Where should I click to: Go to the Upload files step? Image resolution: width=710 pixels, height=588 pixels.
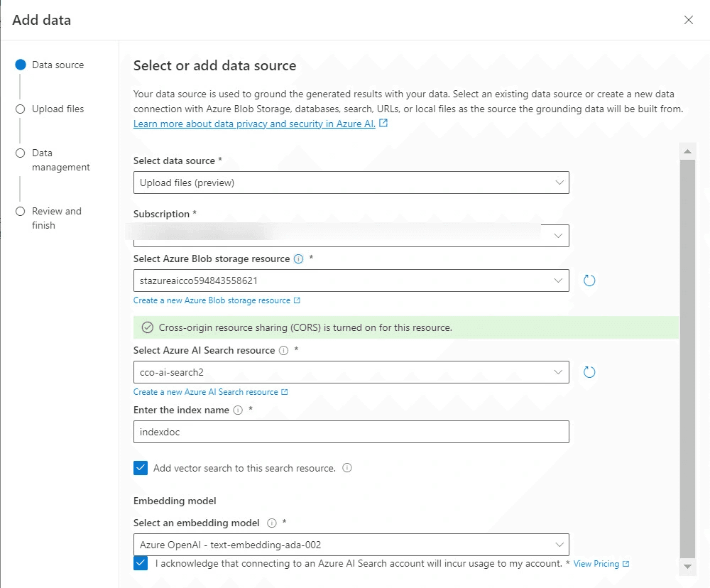coord(58,109)
